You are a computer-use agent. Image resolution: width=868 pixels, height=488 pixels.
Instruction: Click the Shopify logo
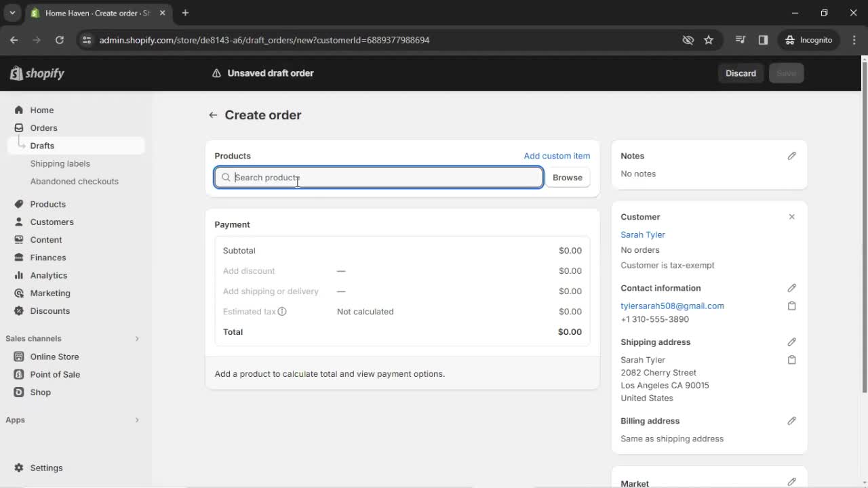[37, 73]
